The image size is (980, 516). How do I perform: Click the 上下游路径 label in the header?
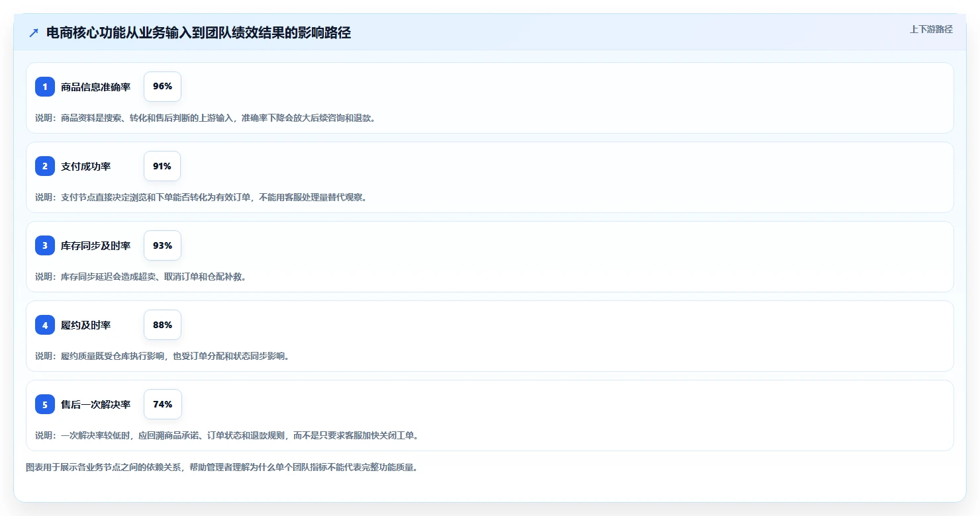pyautogui.click(x=931, y=29)
